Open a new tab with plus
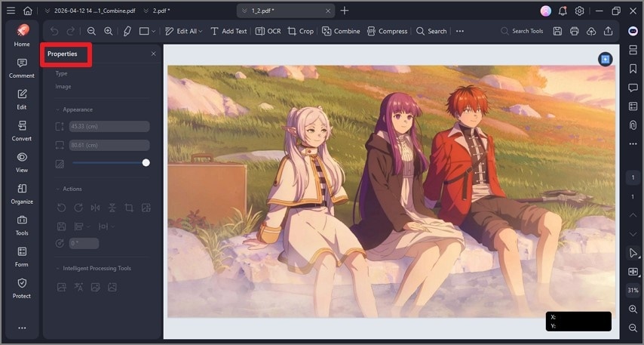 [345, 11]
